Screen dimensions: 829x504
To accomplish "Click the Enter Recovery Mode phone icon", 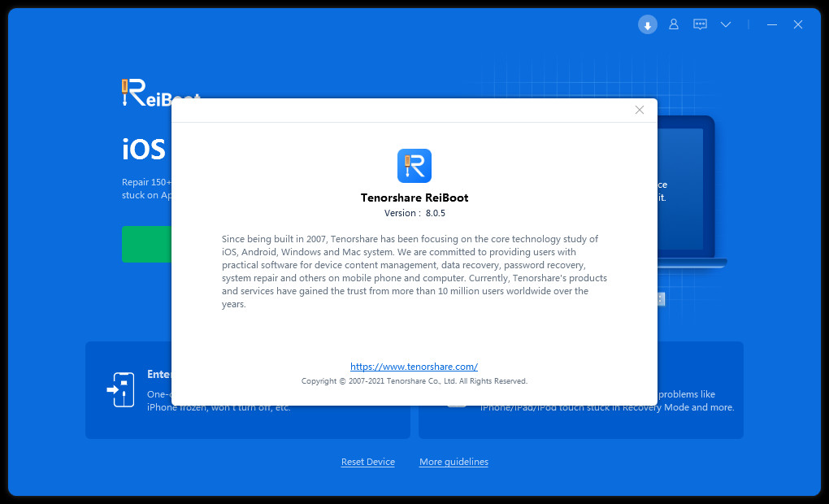I will pyautogui.click(x=121, y=389).
